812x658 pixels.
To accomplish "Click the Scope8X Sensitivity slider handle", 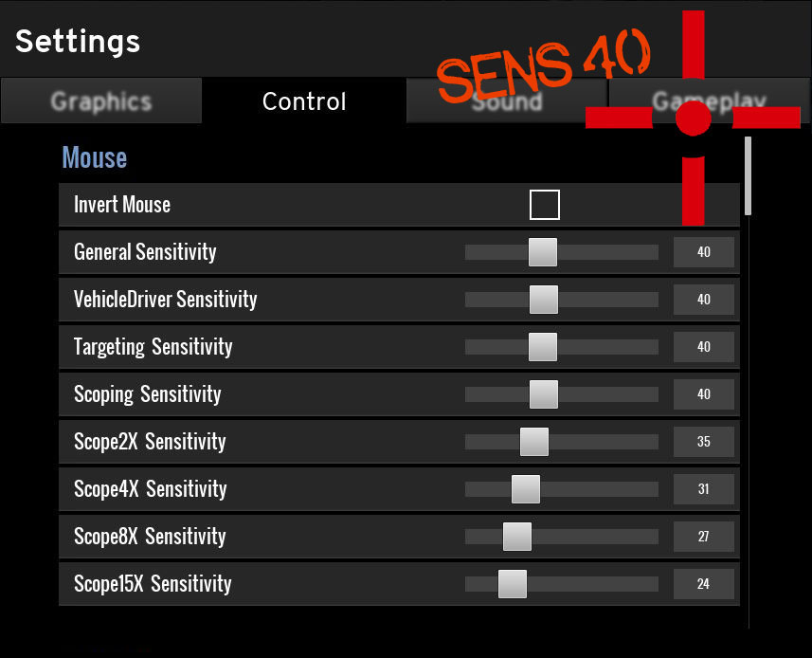I will (516, 537).
